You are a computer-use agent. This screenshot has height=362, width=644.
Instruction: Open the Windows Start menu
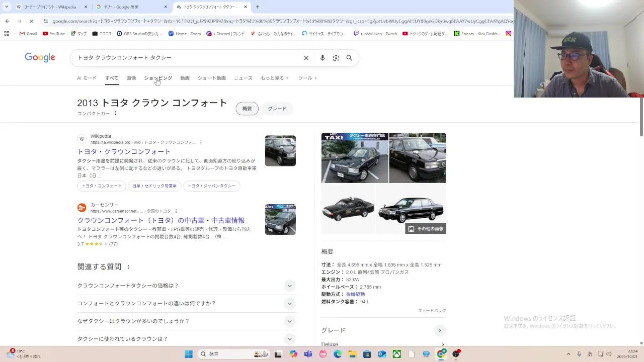189,354
